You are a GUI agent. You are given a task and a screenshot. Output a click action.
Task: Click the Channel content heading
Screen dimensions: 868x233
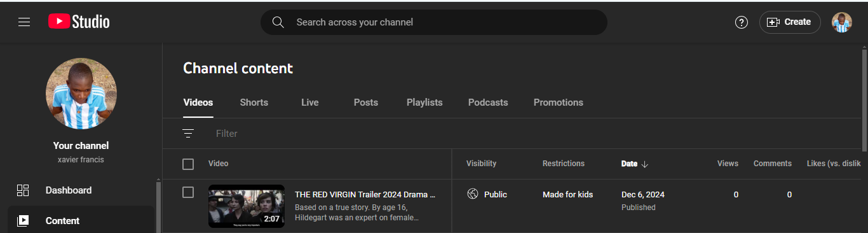tap(238, 68)
